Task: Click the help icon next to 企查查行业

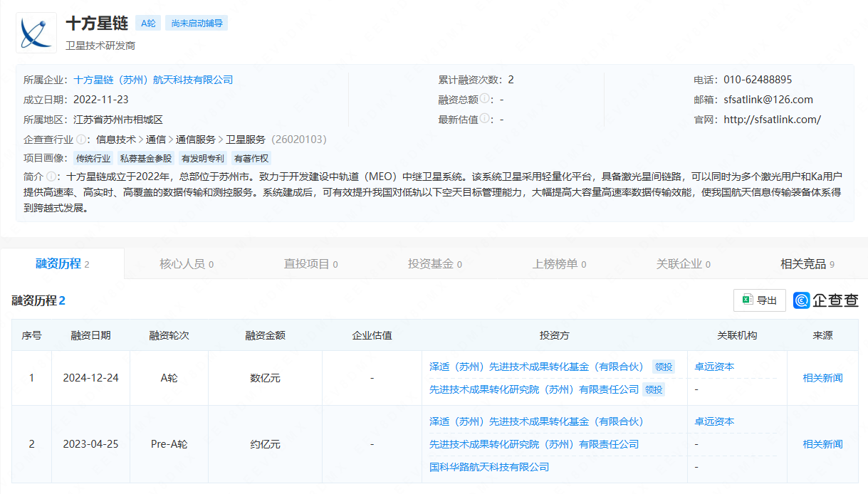Action: 81,140
